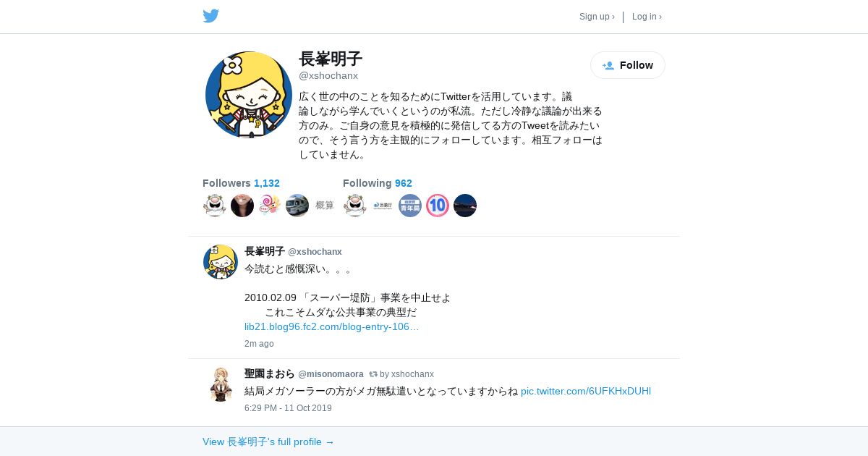Open the Following 962 count
Image resolution: width=868 pixels, height=456 pixels.
[x=378, y=183]
